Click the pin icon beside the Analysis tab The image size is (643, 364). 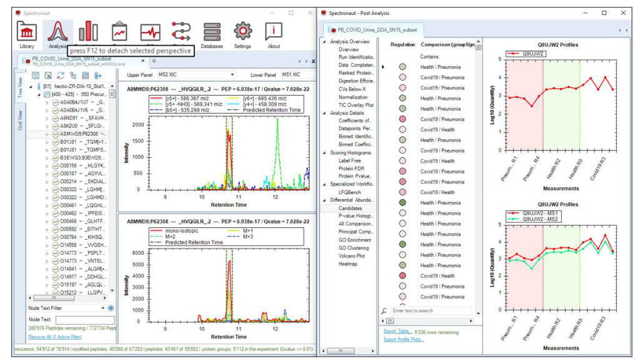tap(154, 61)
